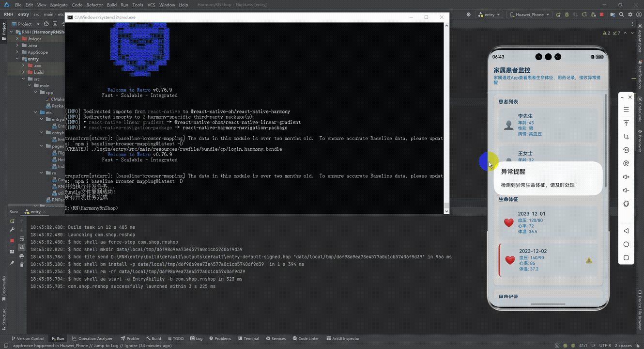Tap the 李先生 patient card on phone
Screen dimensions: 644x349
(547, 125)
